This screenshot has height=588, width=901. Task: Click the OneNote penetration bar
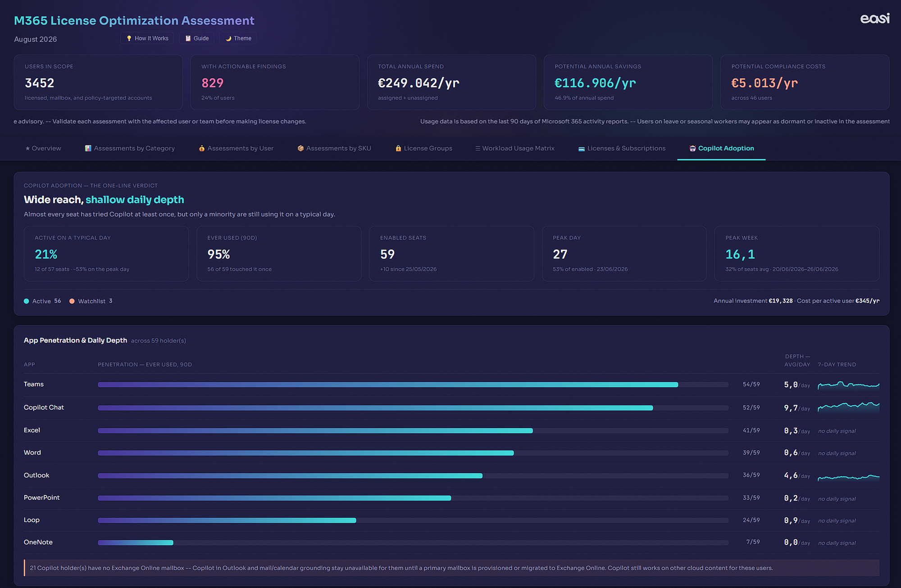tap(413, 543)
